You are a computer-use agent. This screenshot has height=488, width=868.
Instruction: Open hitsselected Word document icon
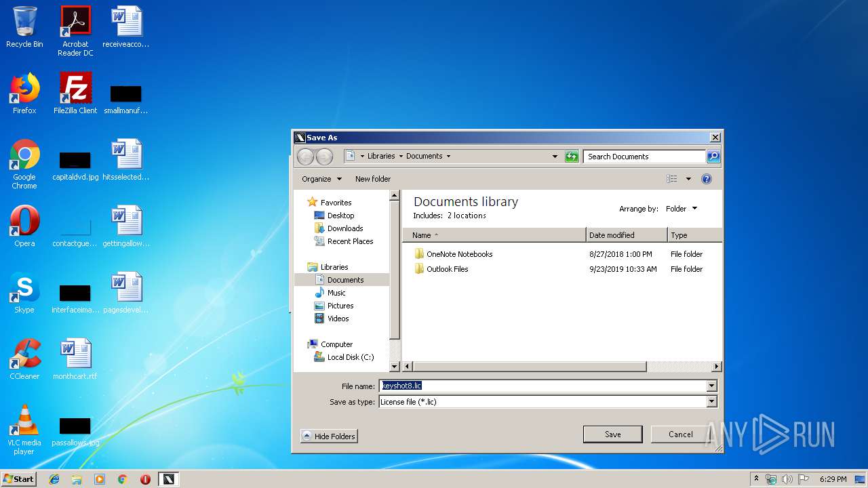[x=126, y=161]
